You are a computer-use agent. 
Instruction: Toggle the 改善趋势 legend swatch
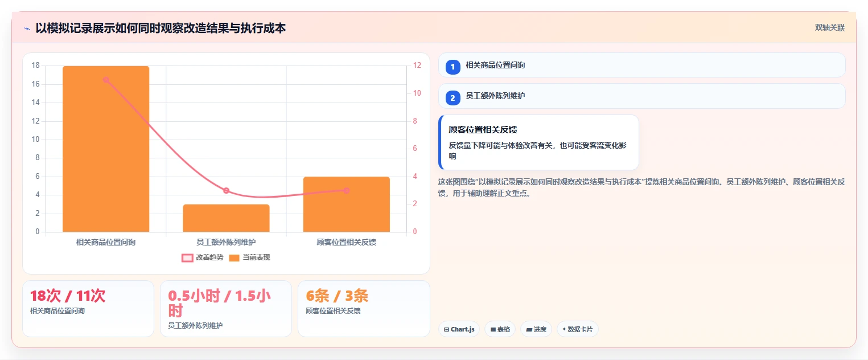(187, 257)
